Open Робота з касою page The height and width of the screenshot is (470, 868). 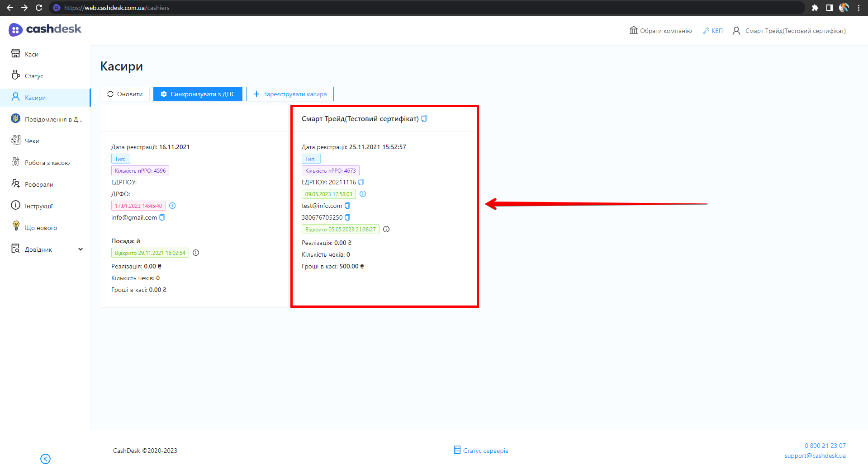tap(47, 163)
